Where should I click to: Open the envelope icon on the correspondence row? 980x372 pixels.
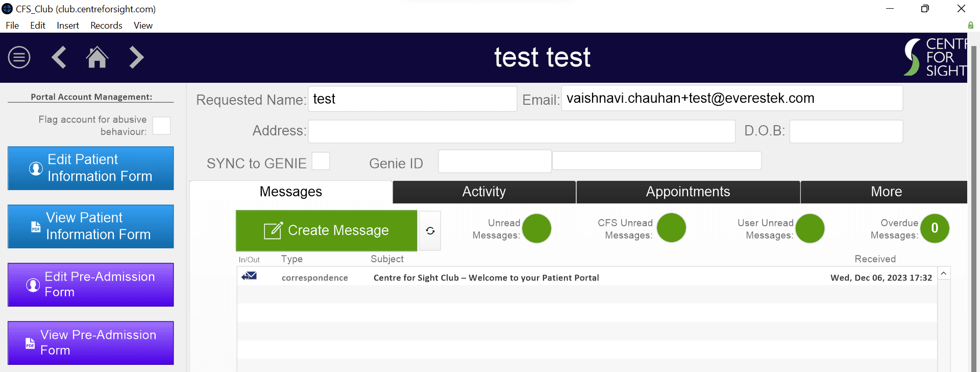[249, 276]
